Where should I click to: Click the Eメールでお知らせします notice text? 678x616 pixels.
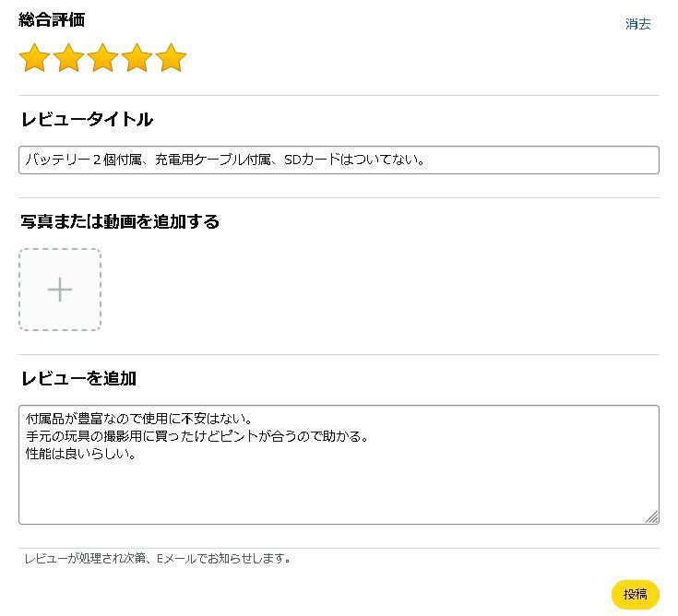pos(223,559)
